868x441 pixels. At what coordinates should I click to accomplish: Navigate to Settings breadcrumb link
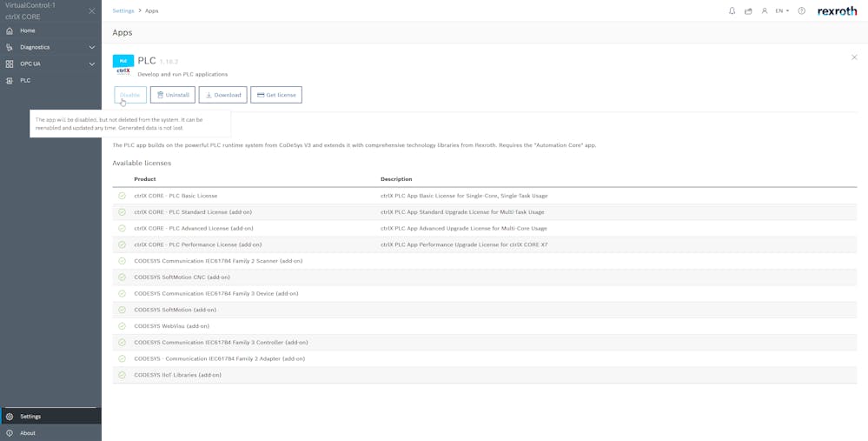coord(123,11)
